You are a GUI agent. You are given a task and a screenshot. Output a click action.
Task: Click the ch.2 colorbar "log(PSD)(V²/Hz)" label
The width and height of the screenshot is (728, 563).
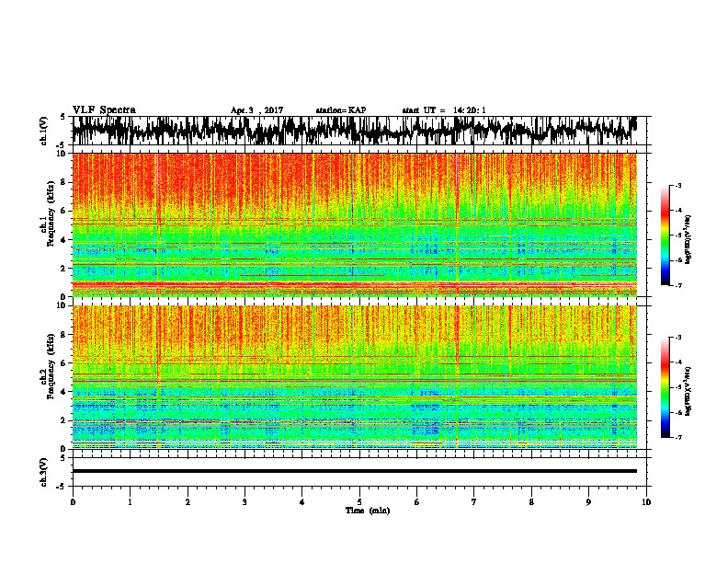pos(688,391)
